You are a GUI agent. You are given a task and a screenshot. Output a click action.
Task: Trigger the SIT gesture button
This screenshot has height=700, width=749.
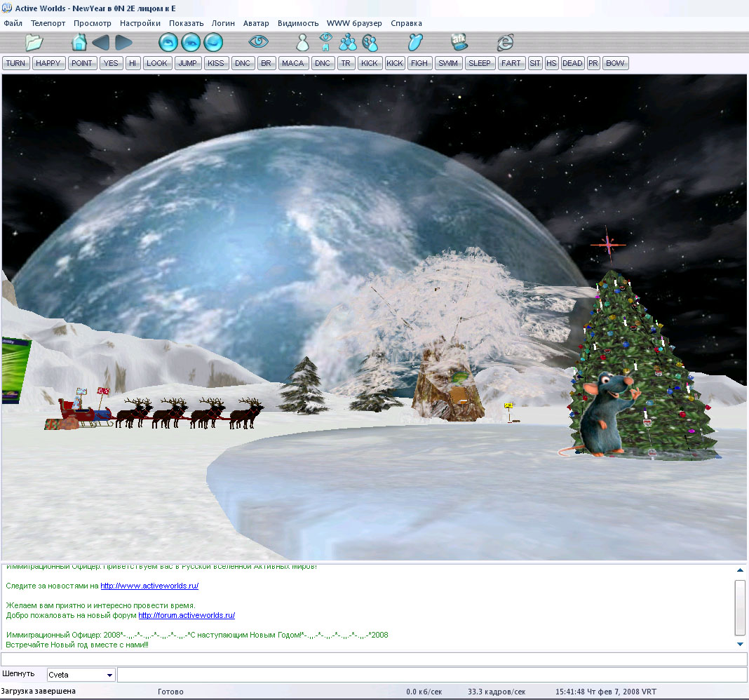coord(536,63)
